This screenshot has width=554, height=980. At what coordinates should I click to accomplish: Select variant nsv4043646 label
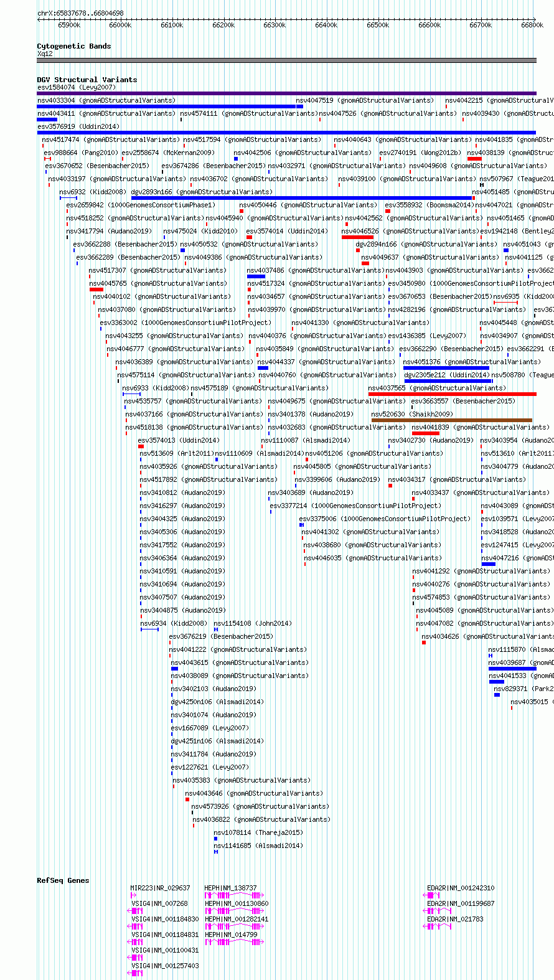[254, 793]
